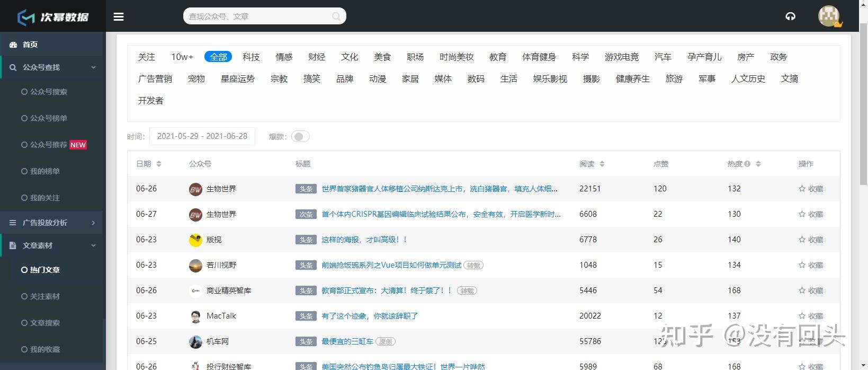Favorite the 22151-reads article with 收藏 star

point(811,189)
